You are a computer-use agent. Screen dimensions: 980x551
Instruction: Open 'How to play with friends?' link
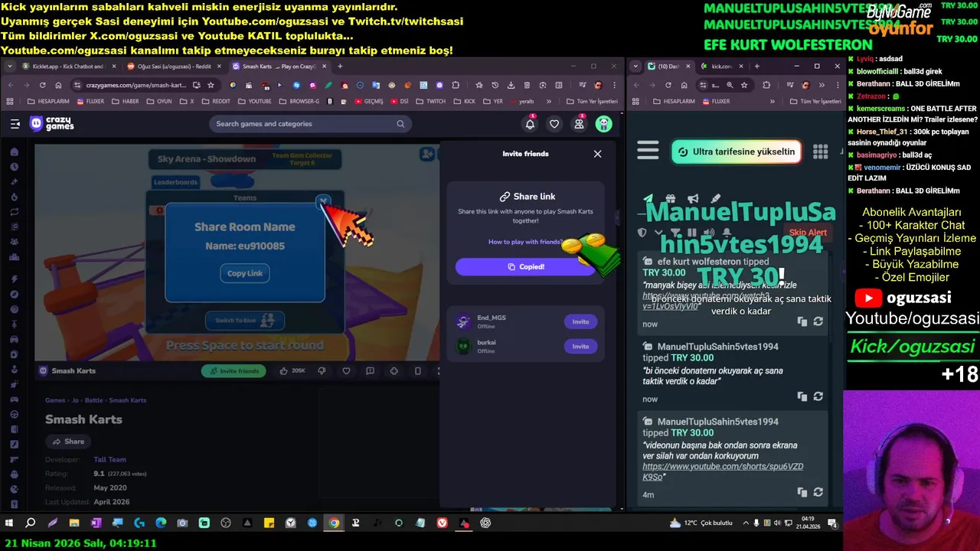525,242
